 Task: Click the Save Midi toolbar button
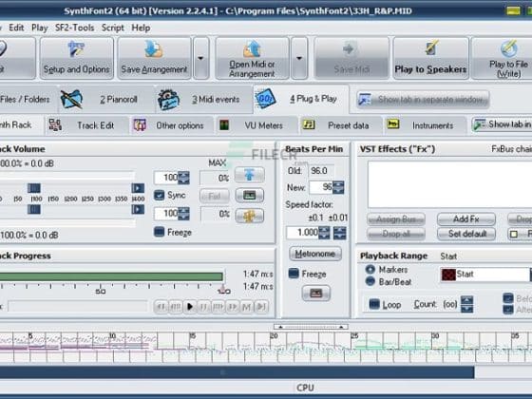point(351,58)
